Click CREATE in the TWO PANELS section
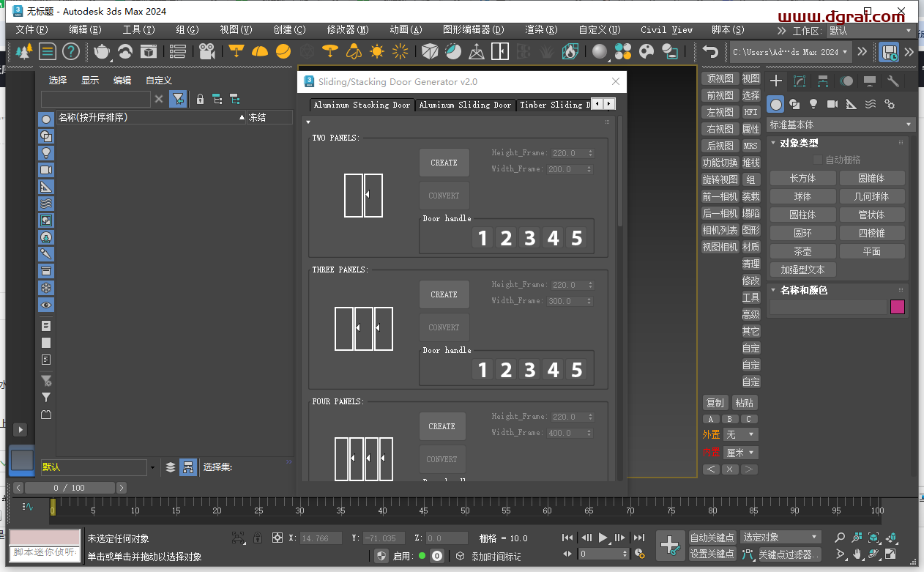The image size is (924, 572). coord(444,163)
